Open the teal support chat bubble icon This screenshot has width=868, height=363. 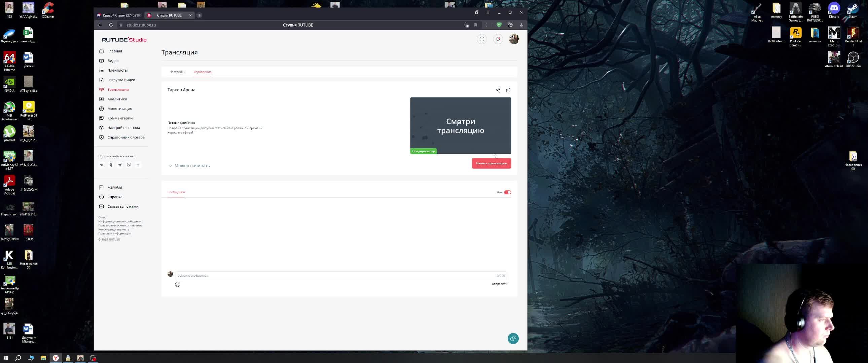tap(513, 338)
